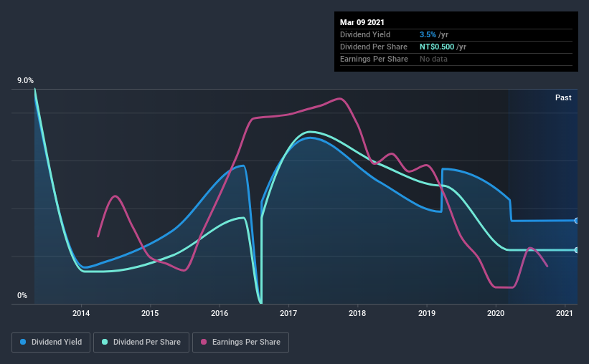This screenshot has height=364, width=589.
Task: Click the NT$0.500 Dividend Per Share value
Action: [437, 47]
